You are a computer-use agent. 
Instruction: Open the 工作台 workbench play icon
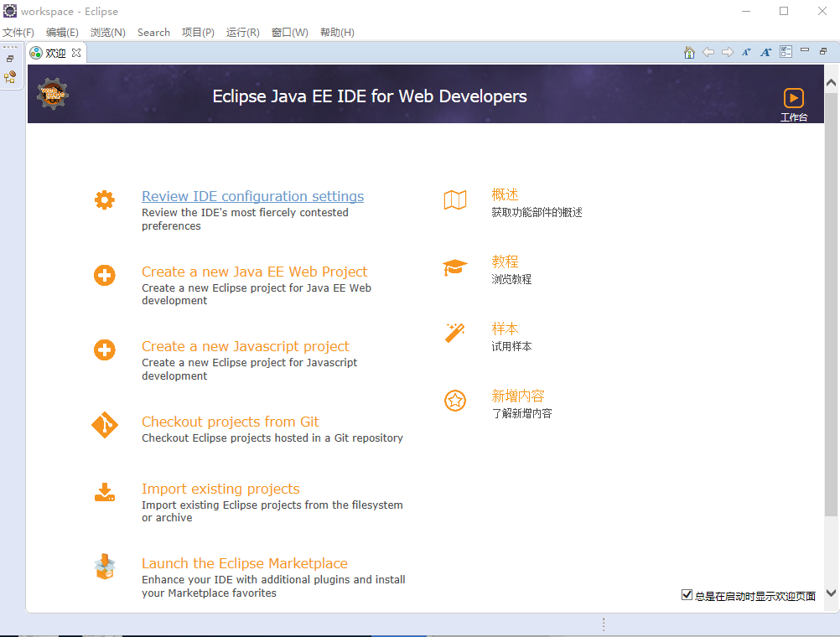click(793, 98)
